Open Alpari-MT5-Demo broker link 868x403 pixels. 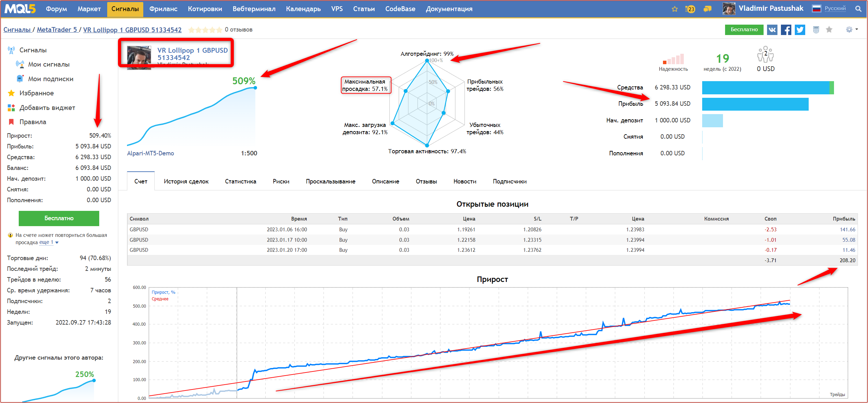click(x=151, y=153)
